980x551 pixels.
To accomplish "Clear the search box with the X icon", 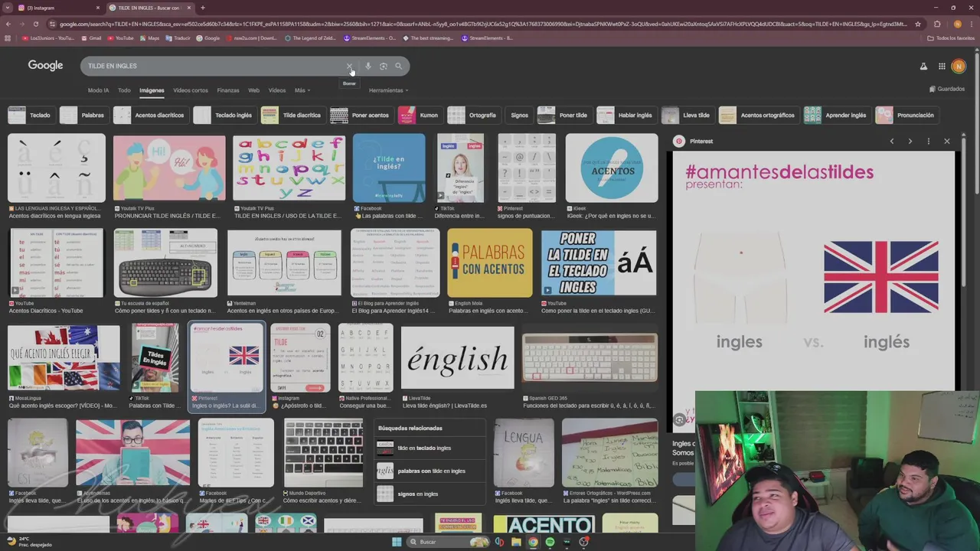I will (x=350, y=67).
